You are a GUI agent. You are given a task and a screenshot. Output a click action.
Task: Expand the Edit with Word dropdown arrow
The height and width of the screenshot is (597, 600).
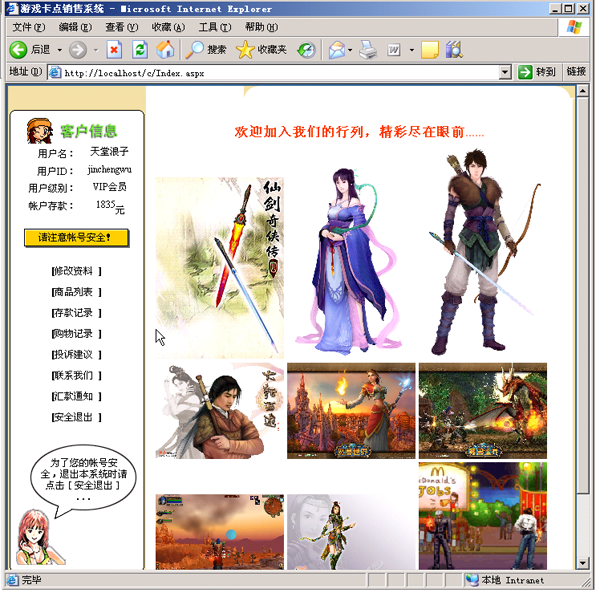pos(411,50)
